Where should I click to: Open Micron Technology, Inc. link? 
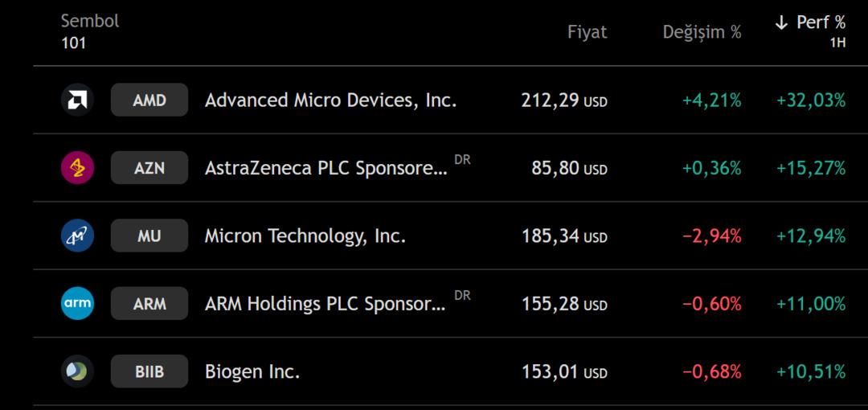click(x=305, y=236)
